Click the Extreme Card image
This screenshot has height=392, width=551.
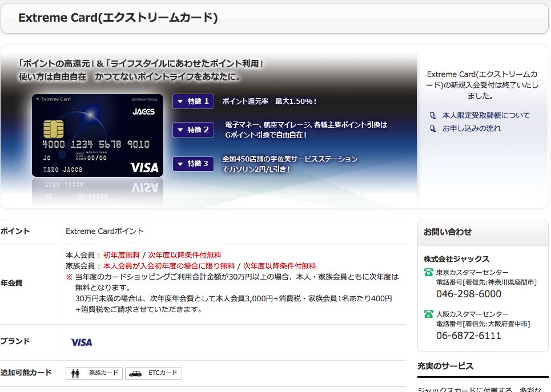(x=97, y=136)
